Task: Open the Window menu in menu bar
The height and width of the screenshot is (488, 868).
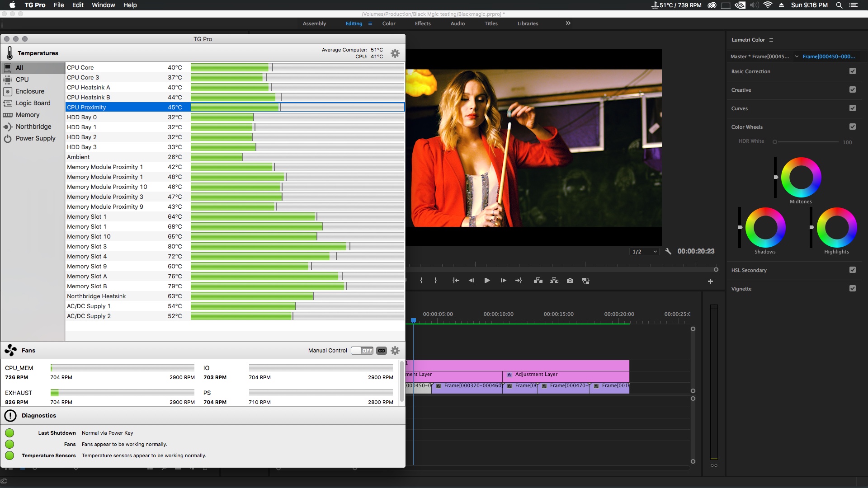Action: tap(103, 5)
